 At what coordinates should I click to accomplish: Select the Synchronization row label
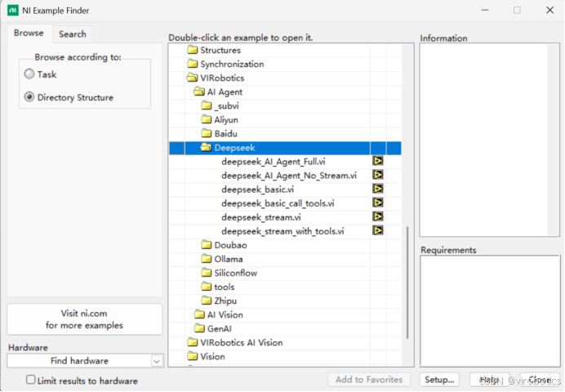click(232, 65)
